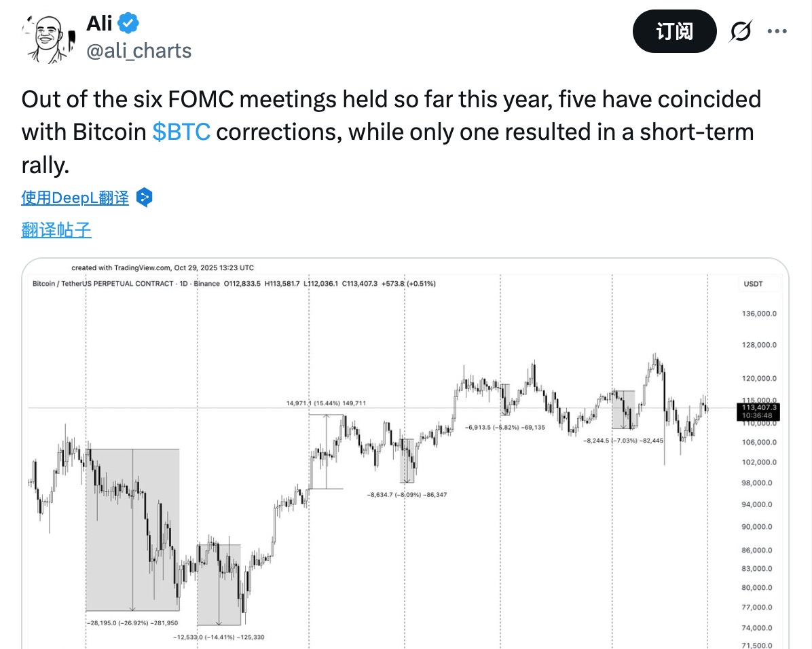Select the 15.44% rally annotation

[325, 403]
